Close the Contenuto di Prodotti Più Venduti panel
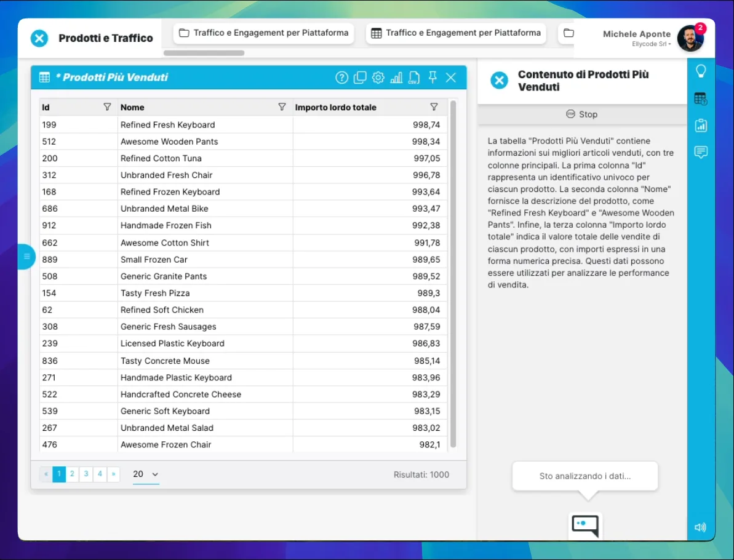 [x=500, y=81]
